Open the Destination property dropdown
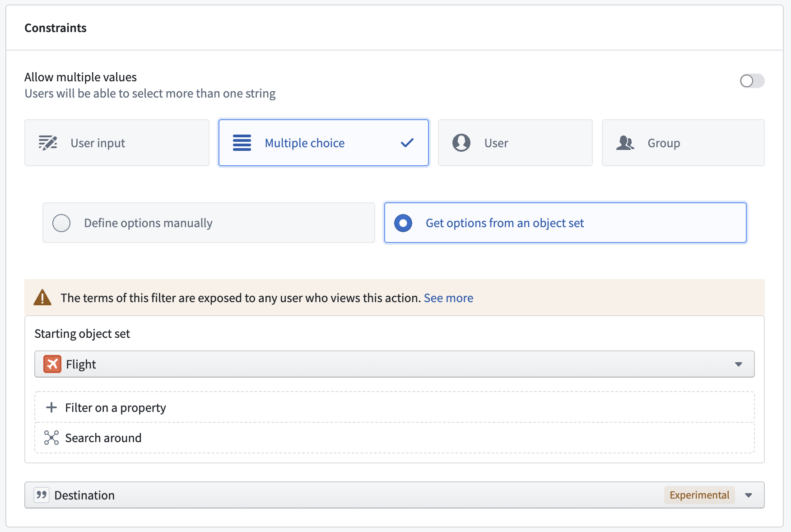The image size is (791, 532). [x=395, y=495]
